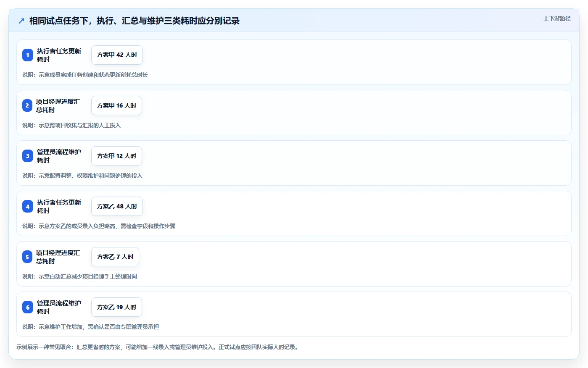Click the 方案甲 12 人时 chip

116,156
